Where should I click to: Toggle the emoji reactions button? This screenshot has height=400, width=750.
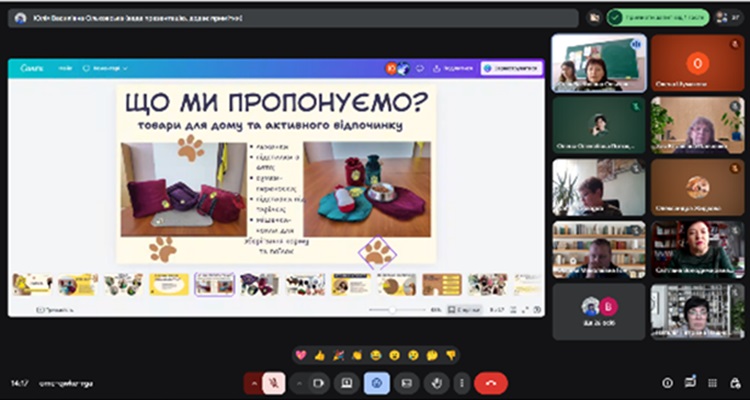[x=377, y=382]
